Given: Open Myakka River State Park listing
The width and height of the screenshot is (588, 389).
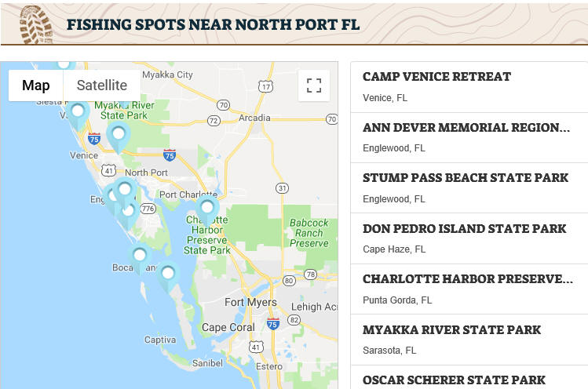Looking at the screenshot, I should pyautogui.click(x=469, y=340).
